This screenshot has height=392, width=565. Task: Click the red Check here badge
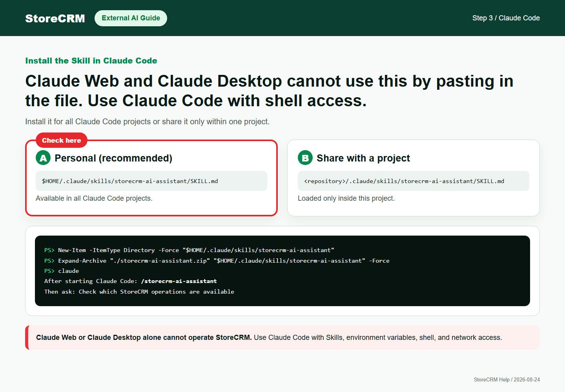click(x=62, y=140)
